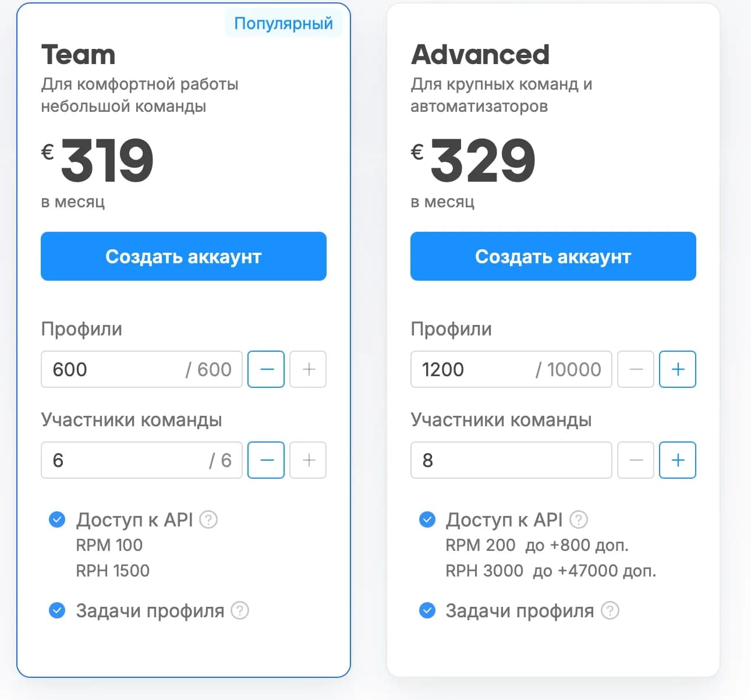Click the checkmark for Advanced Доступ к API
This screenshot has width=751, height=700.
click(x=427, y=519)
